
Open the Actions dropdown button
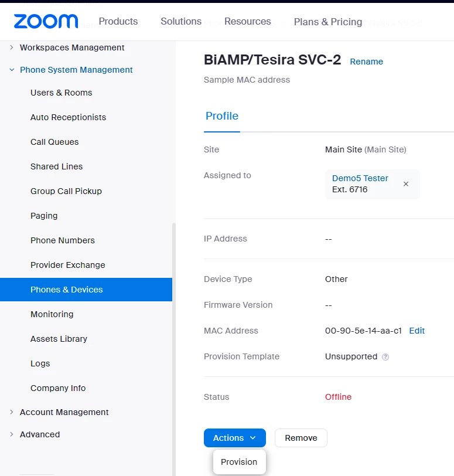(234, 438)
